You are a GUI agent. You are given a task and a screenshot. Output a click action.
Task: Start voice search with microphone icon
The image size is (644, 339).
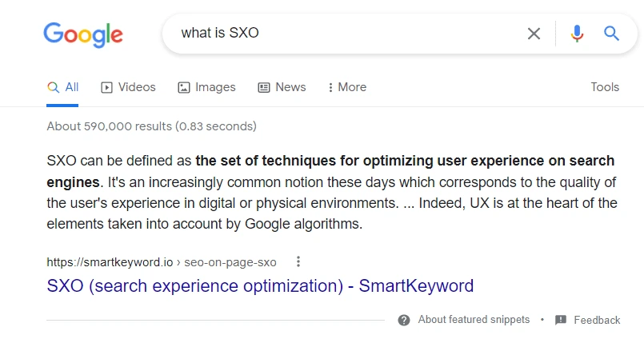[x=577, y=34]
